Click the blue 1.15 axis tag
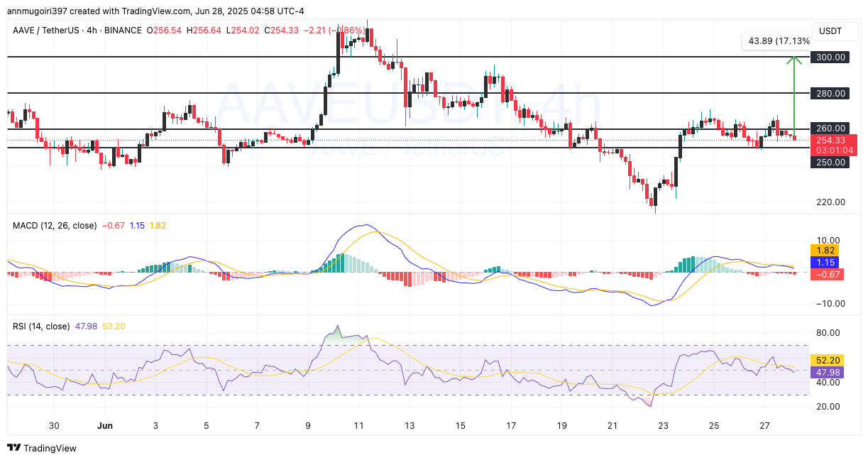The height and width of the screenshot is (460, 868). click(824, 263)
